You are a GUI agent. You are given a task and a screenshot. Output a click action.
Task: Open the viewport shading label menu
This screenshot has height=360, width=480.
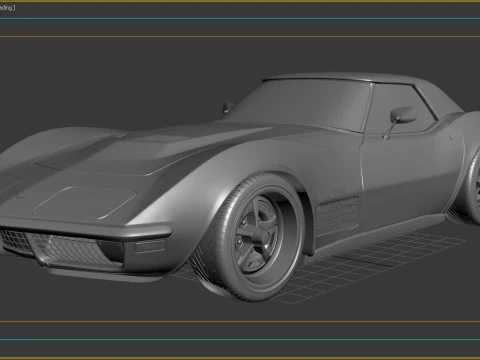coord(7,7)
